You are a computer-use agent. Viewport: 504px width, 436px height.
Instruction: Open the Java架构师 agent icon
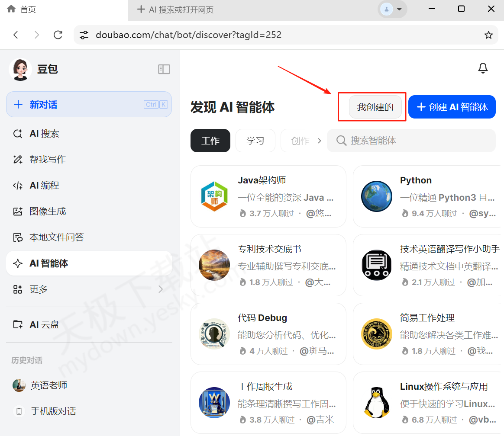tap(214, 196)
